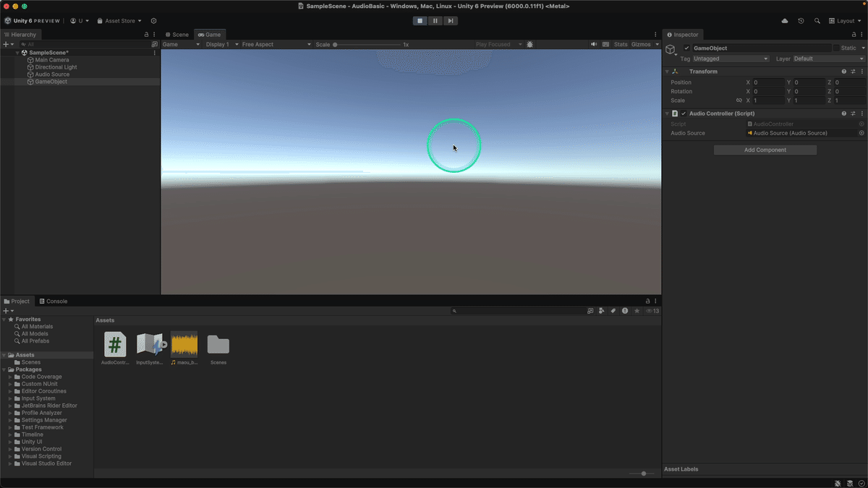Open the Tag dropdown showing Untagged

click(729, 59)
